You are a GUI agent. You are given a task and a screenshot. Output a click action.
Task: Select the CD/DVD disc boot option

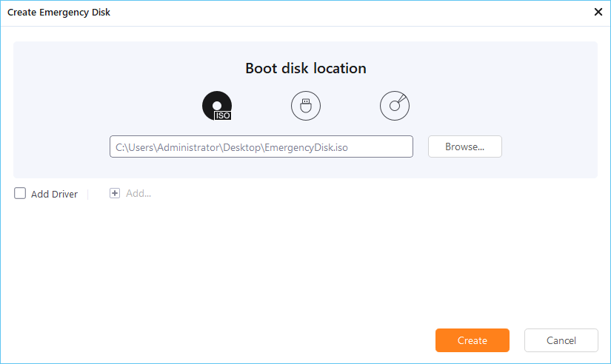[x=395, y=106]
